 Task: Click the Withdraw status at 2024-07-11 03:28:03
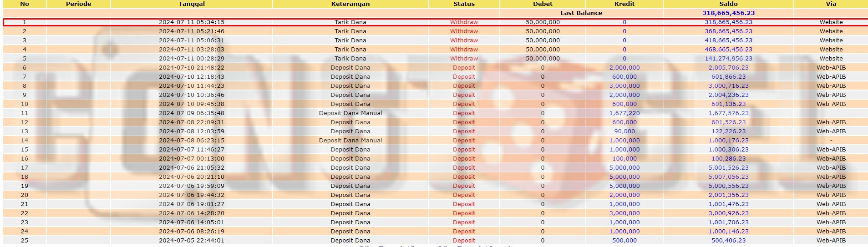click(x=464, y=50)
